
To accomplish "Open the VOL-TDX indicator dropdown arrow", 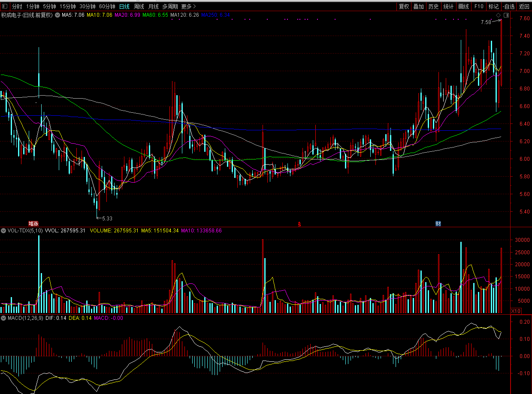I will click(3, 231).
